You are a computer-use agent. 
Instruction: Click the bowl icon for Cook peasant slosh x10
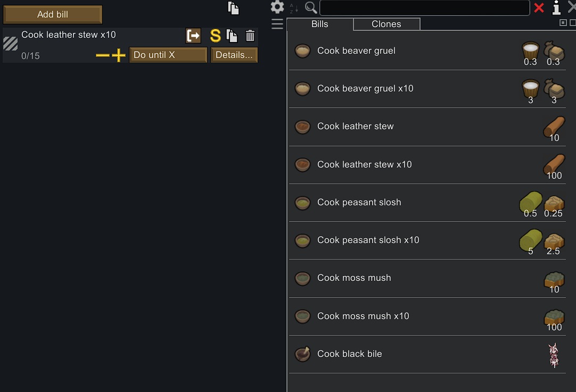pyautogui.click(x=303, y=240)
